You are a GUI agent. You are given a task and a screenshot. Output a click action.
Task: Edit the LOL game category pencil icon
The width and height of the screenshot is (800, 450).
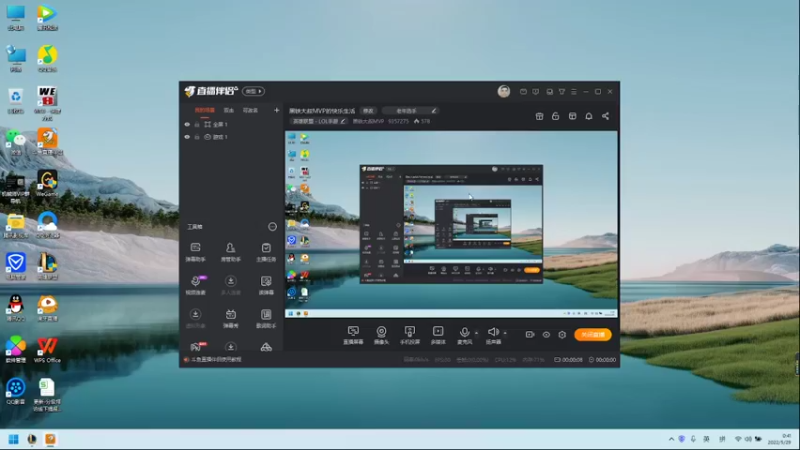(343, 121)
